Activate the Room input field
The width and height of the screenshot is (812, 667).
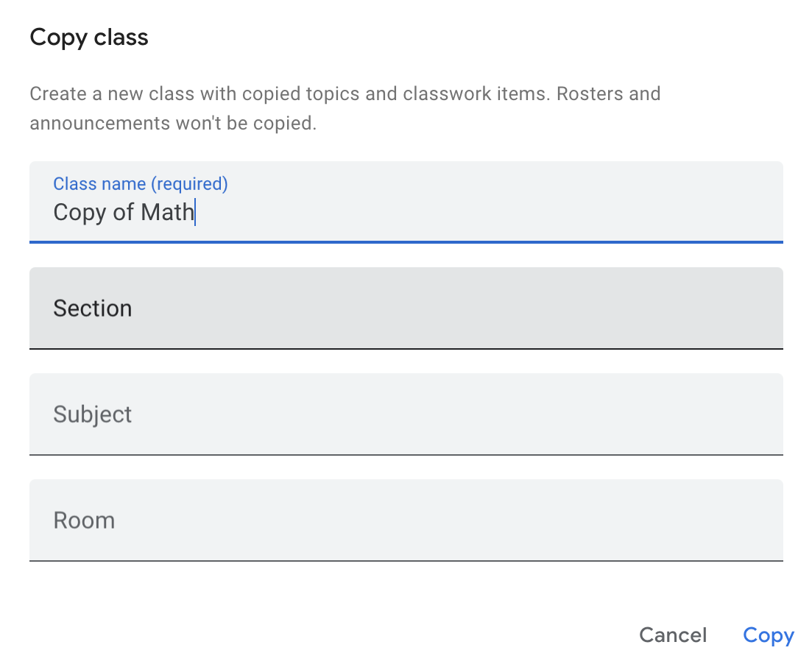pos(406,520)
